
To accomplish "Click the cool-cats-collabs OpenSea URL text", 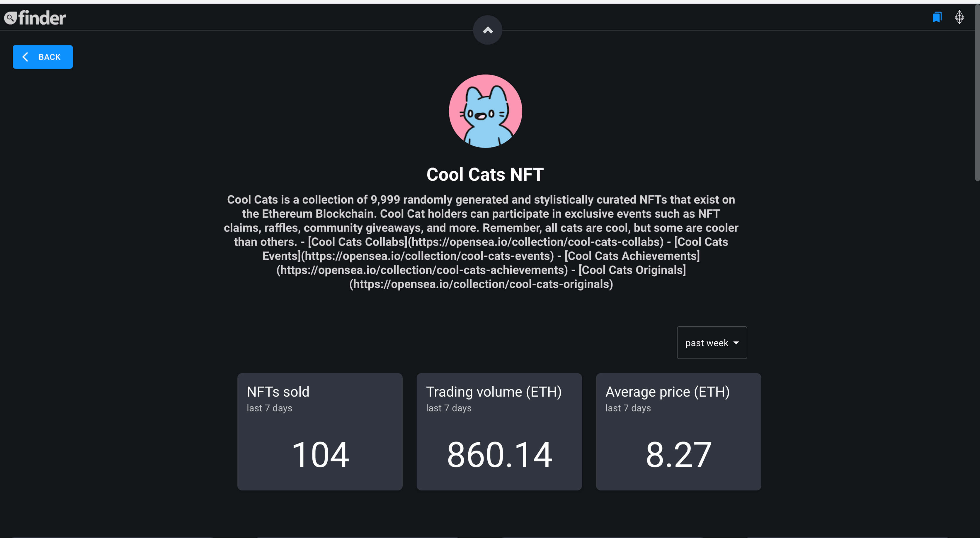I will [536, 242].
